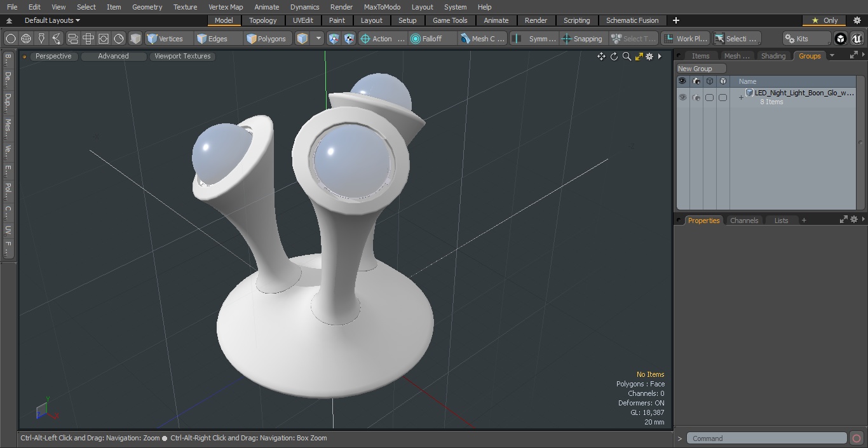Open the viewport settings gear
The image size is (868, 448).
pyautogui.click(x=649, y=57)
